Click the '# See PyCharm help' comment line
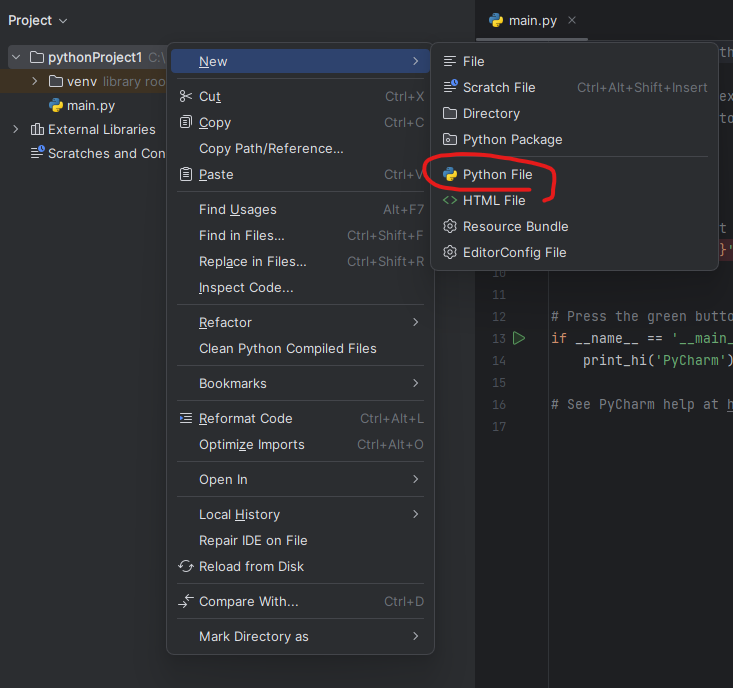The width and height of the screenshot is (733, 688). (x=641, y=404)
